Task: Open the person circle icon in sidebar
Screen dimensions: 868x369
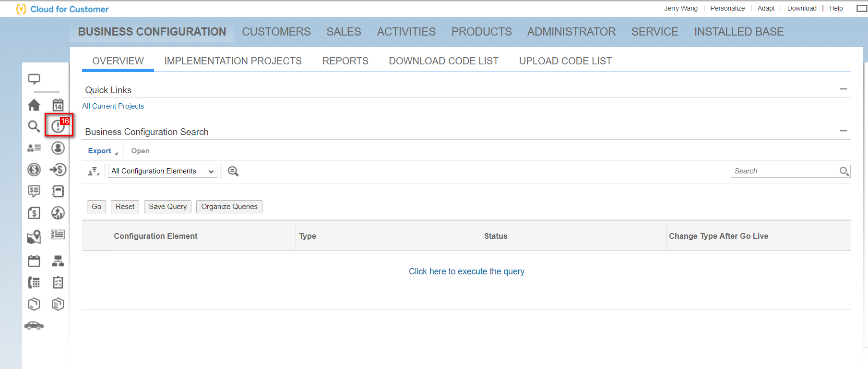Action: click(x=58, y=148)
